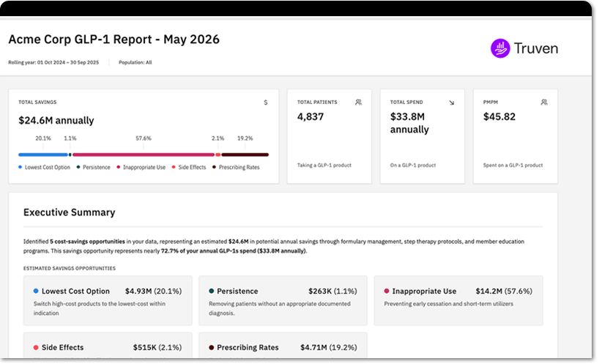Click the "$263K (1.1%)" value

point(333,291)
